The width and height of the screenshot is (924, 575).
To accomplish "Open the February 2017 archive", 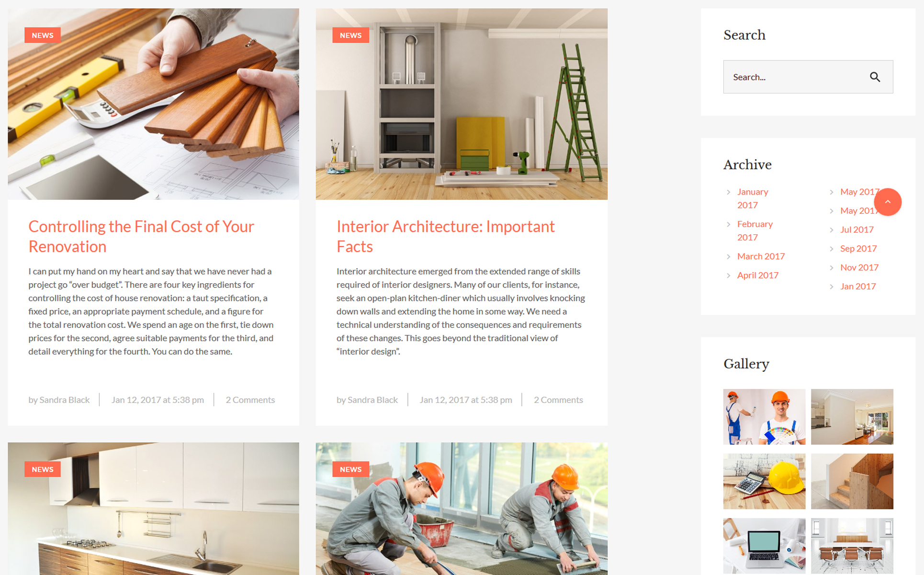I will (x=755, y=230).
